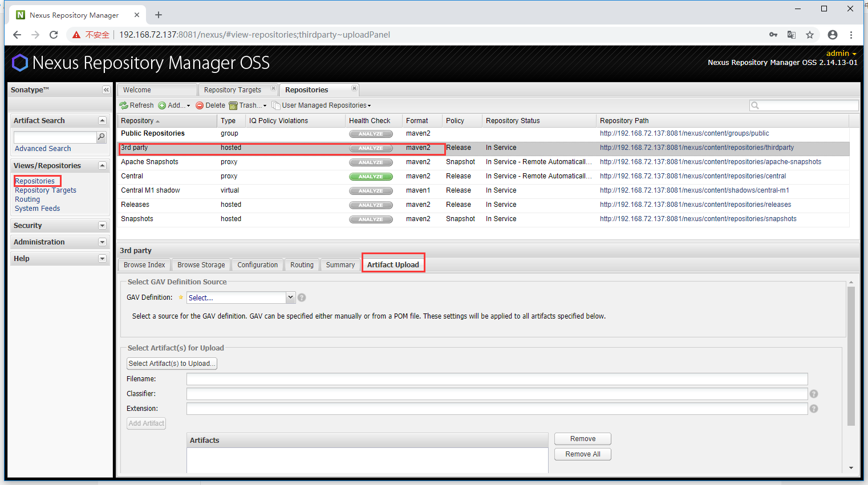The width and height of the screenshot is (868, 485).
Task: Switch to the Artifact Upload tab
Action: [393, 265]
